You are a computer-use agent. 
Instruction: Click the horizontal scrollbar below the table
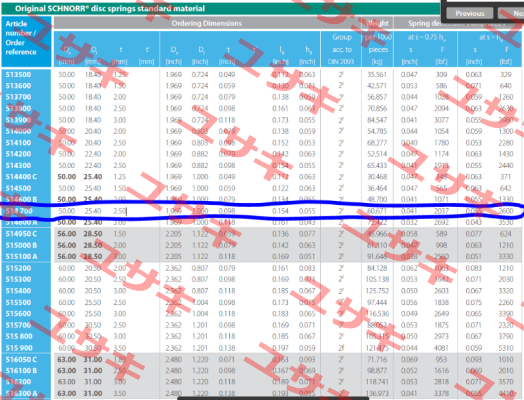(273, 398)
